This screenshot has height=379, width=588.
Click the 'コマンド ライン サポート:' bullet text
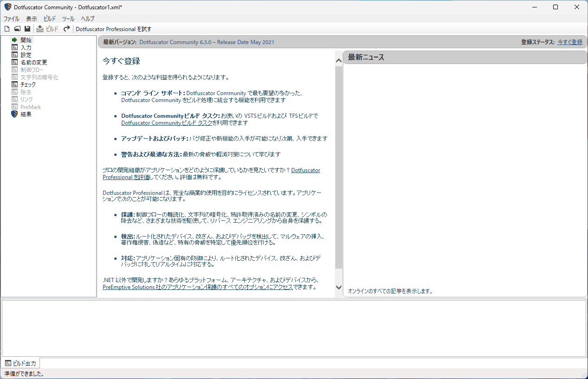153,93
